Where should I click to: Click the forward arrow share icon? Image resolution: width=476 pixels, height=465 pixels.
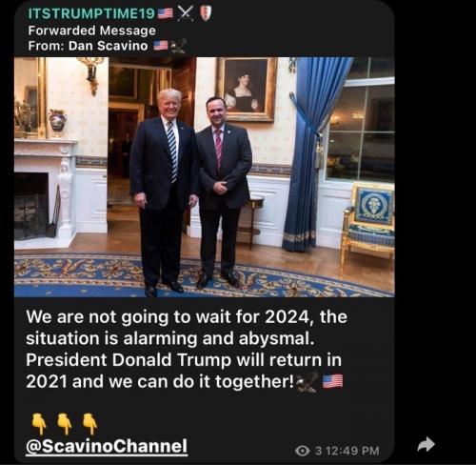tap(426, 444)
